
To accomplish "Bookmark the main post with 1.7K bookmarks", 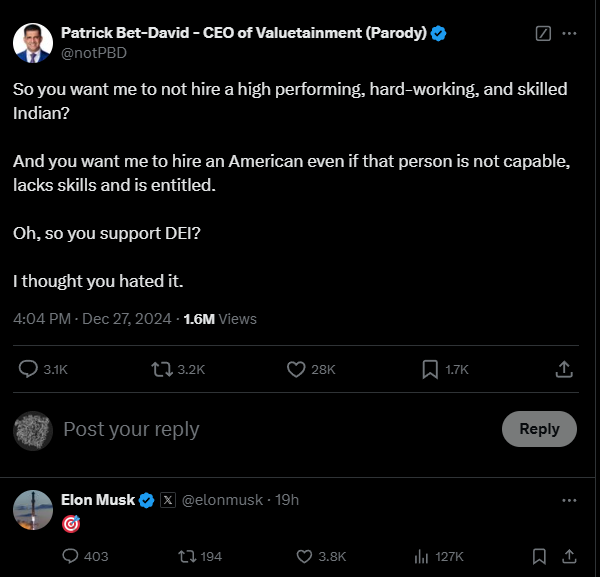I will 430,370.
